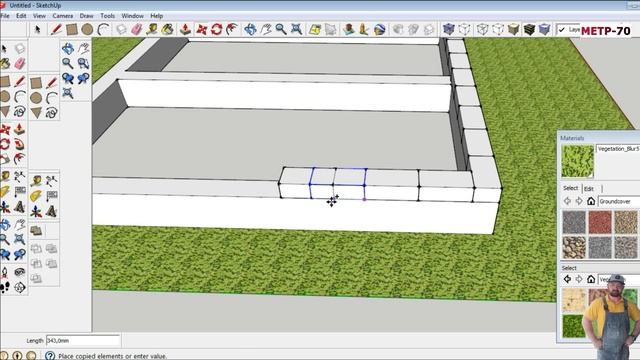Pick the Line pencil tool in top toolbar
The height and width of the screenshot is (360, 640).
click(56, 29)
